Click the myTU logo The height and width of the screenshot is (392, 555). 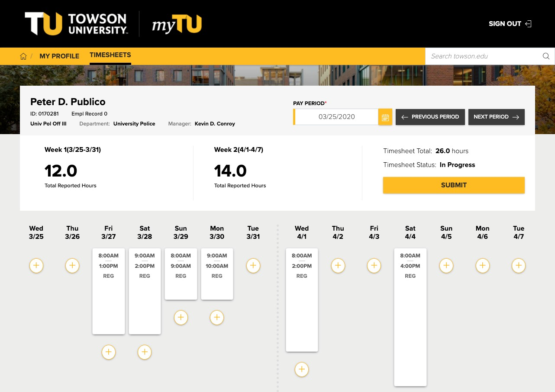tap(177, 24)
